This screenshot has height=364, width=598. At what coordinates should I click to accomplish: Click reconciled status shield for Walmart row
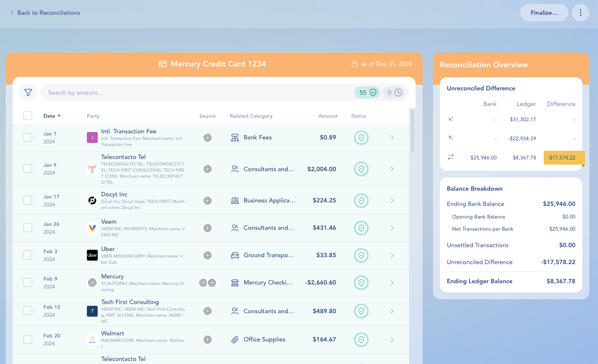pyautogui.click(x=361, y=340)
